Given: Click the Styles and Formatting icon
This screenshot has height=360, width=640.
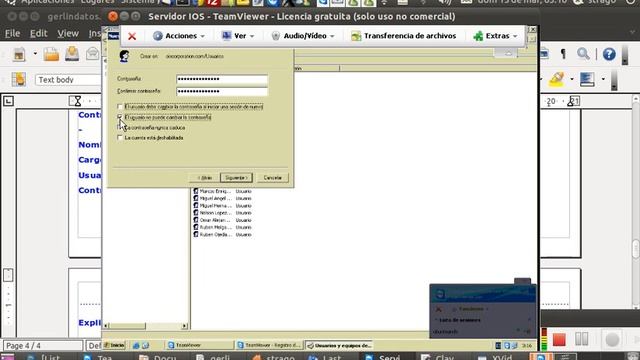Looking at the screenshot, I should (19, 79).
